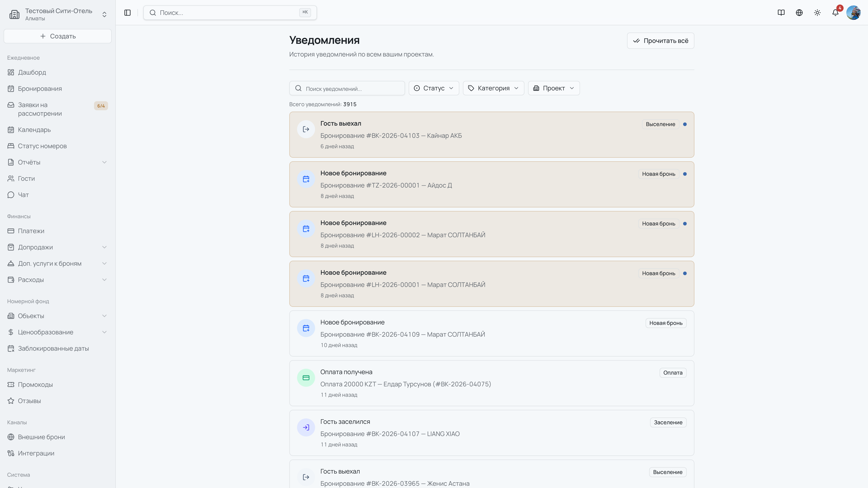Expand the Отчёты submenu chevron
Screen dimensions: 868x488
coord(104,162)
